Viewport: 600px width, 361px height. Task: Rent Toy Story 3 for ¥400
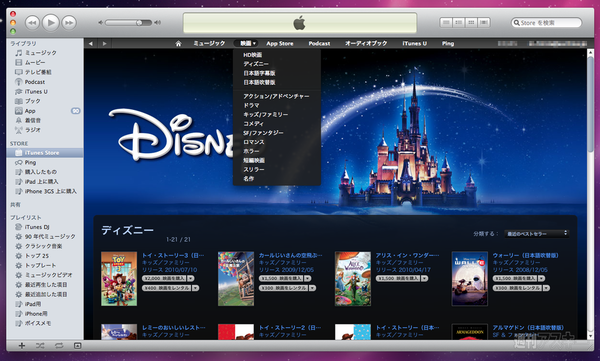[x=167, y=288]
